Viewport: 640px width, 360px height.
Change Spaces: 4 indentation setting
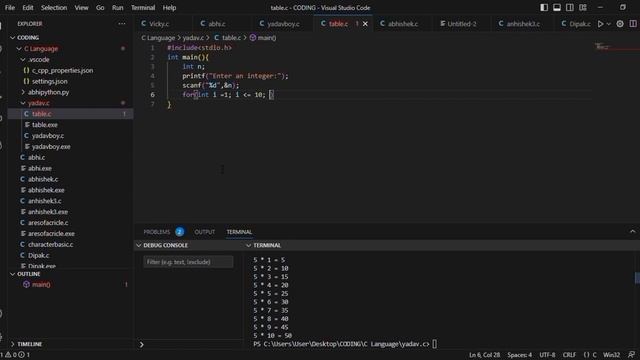coord(520,355)
